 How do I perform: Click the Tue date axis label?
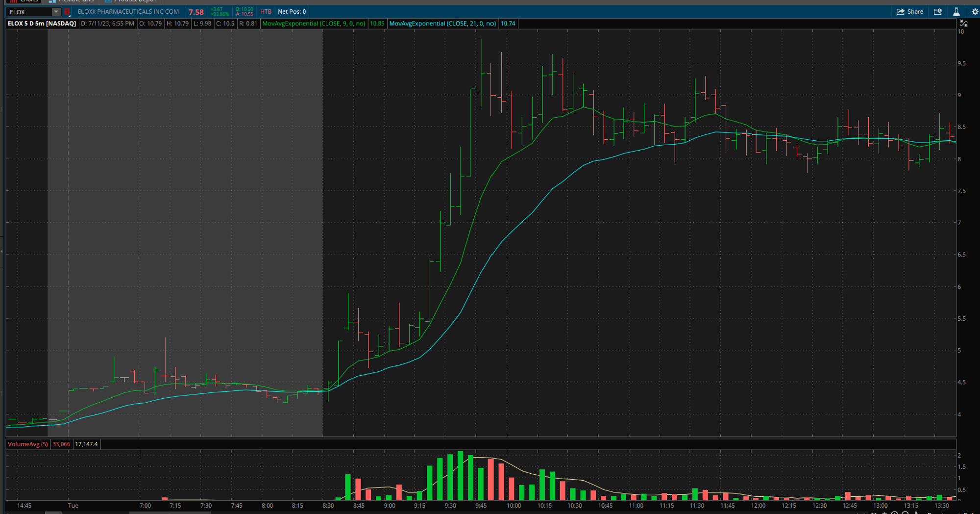(x=73, y=506)
